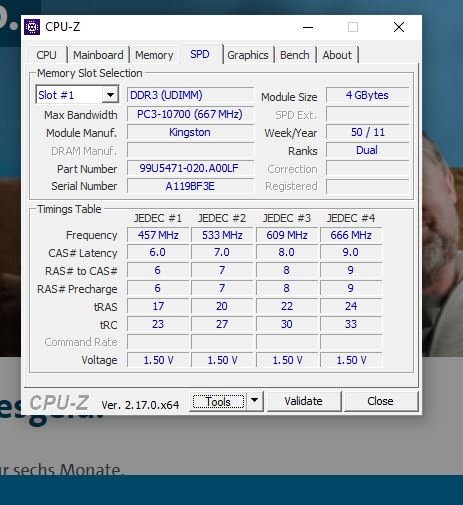Switch to the CPU tab

click(x=46, y=55)
